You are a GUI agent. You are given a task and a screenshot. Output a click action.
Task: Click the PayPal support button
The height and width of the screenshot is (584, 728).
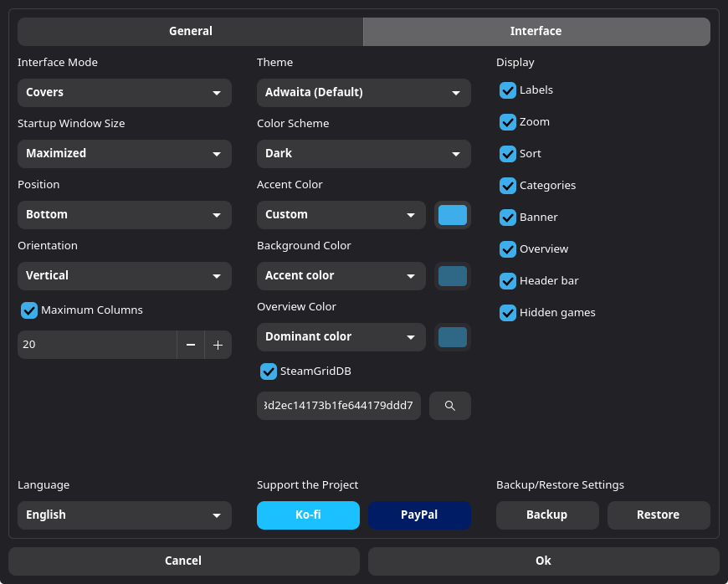tap(419, 515)
